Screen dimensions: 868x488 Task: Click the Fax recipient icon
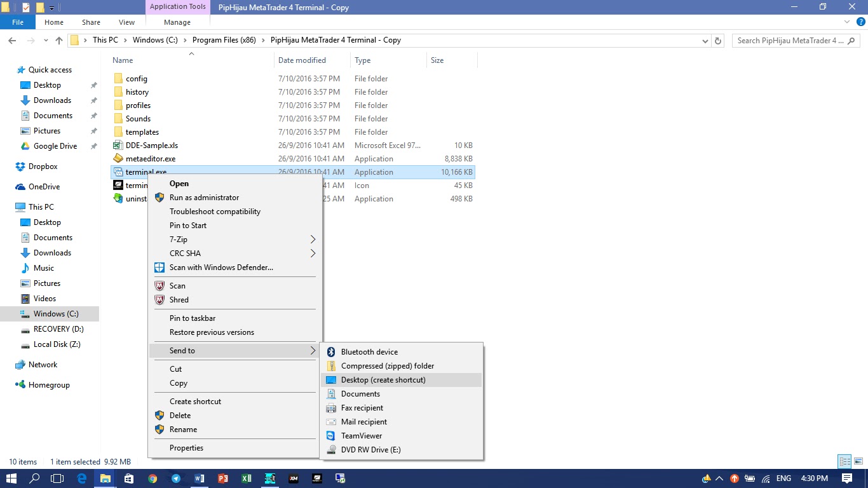pos(330,408)
